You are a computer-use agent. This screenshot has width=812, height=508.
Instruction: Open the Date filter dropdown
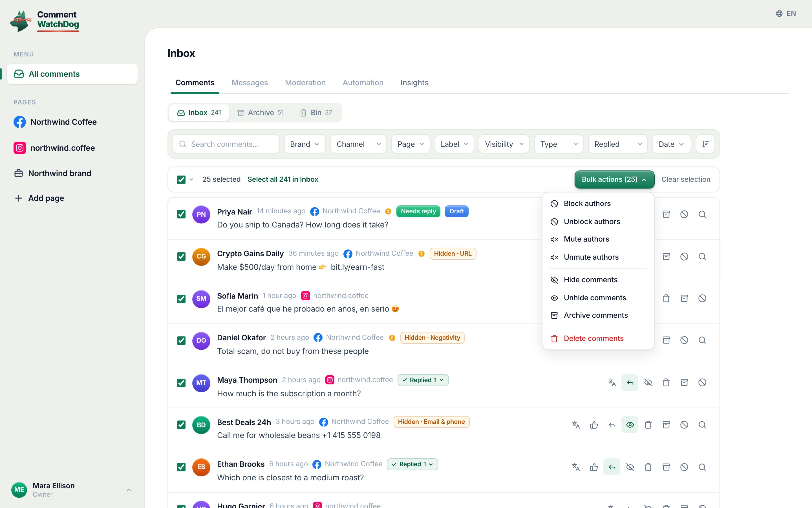(671, 144)
